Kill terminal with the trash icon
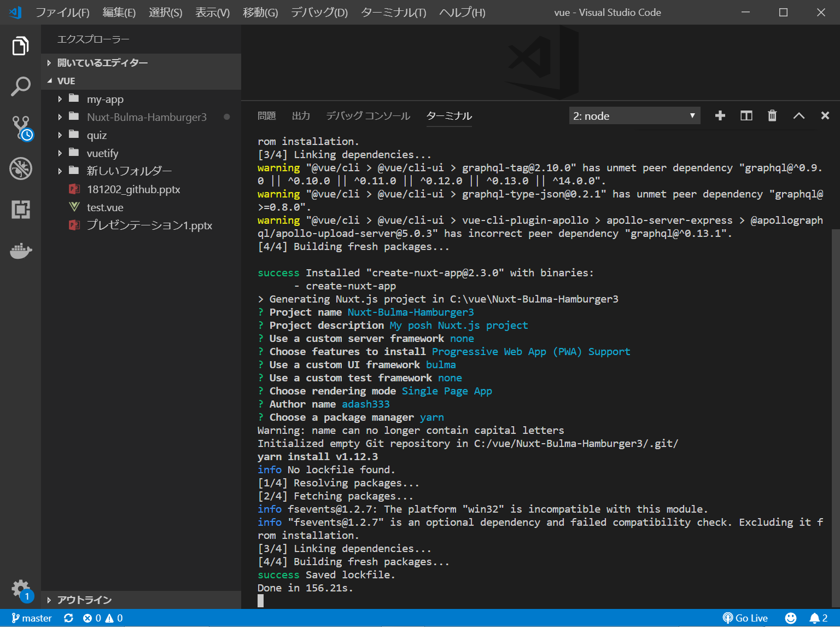This screenshot has width=840, height=627. (772, 116)
